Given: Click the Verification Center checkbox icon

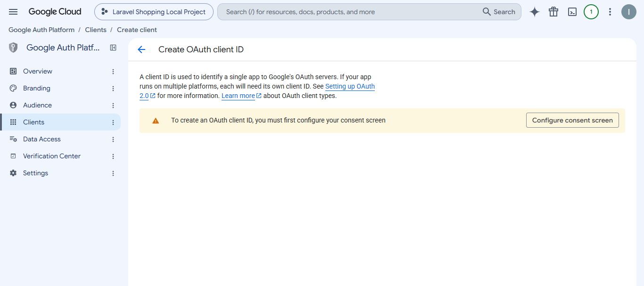Looking at the screenshot, I should (x=13, y=156).
